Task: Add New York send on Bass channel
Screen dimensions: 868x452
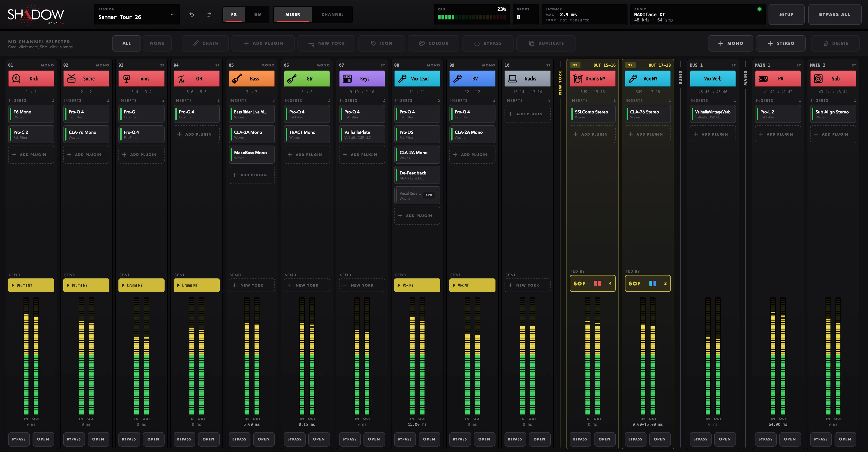Action: (252, 285)
